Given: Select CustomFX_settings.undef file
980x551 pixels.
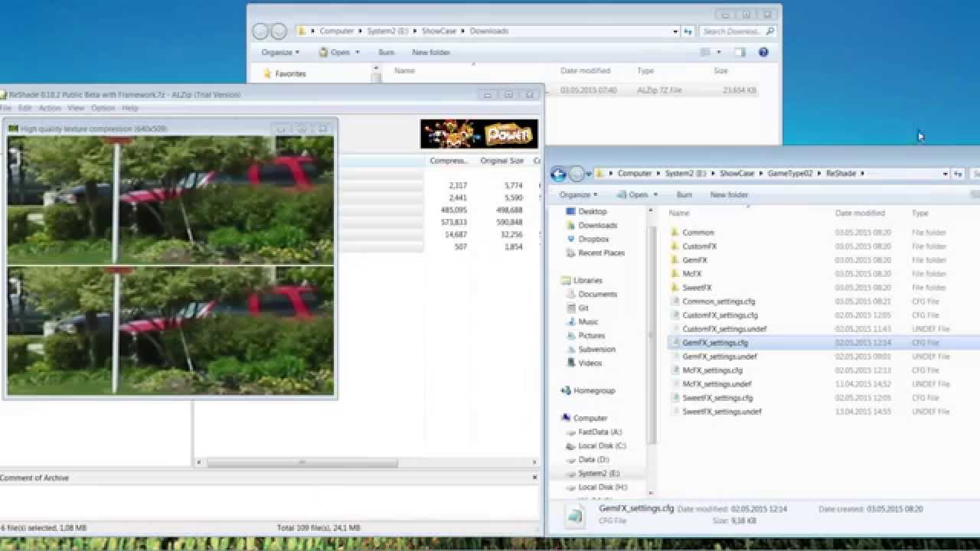Looking at the screenshot, I should pyautogui.click(x=724, y=329).
